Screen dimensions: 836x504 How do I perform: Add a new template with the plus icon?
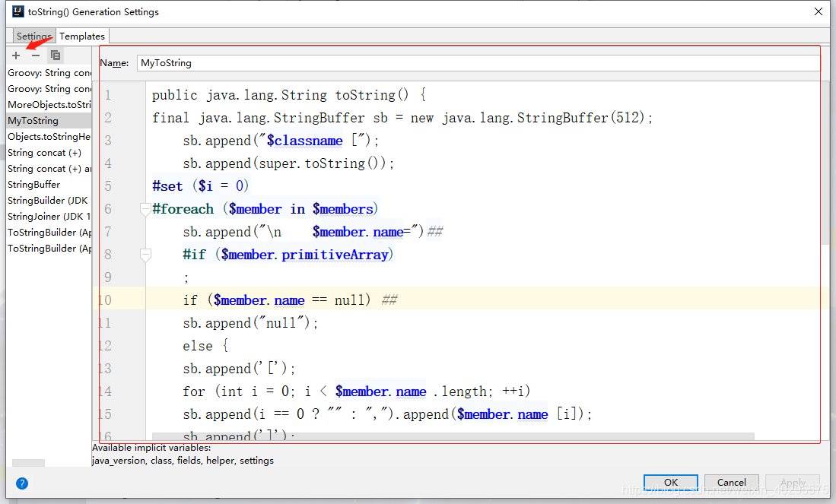tap(15, 55)
